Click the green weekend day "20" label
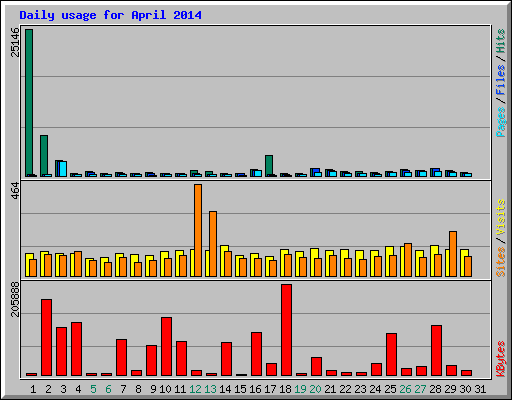 (x=315, y=389)
